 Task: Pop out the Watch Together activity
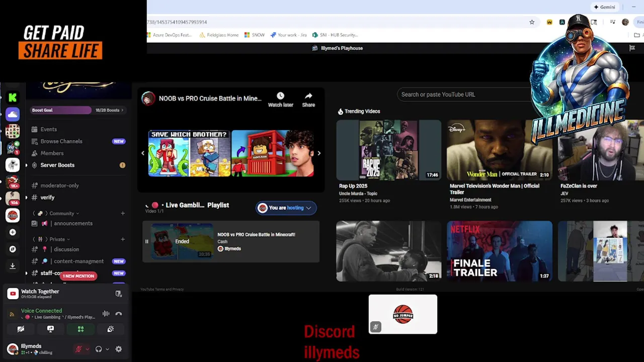pos(119,294)
